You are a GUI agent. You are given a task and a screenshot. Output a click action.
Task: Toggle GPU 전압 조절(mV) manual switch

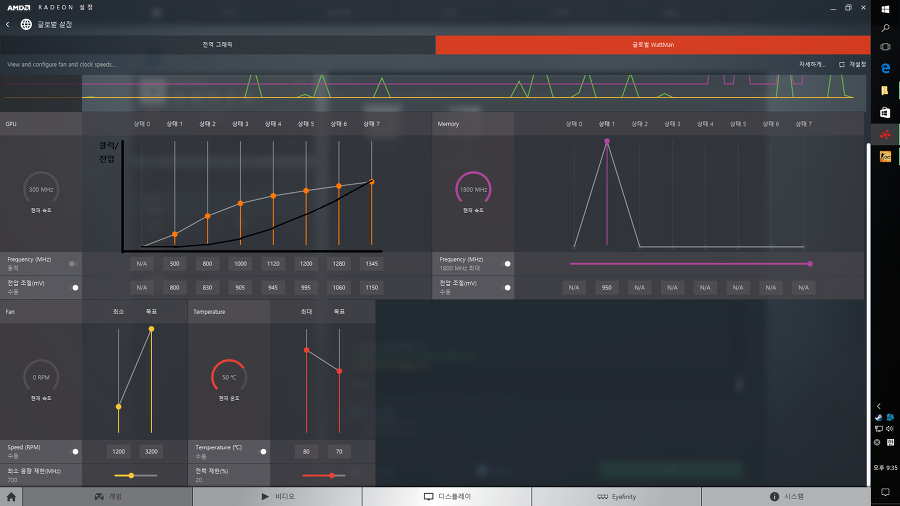click(x=74, y=287)
